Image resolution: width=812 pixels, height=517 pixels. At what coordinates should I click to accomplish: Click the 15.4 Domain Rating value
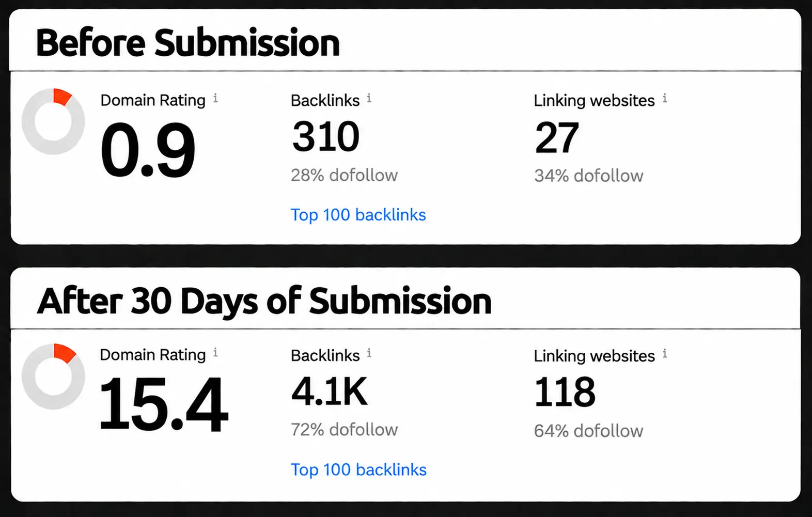click(x=163, y=404)
